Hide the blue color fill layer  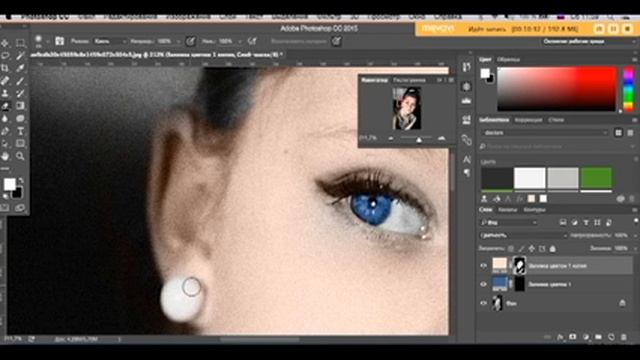point(484,284)
